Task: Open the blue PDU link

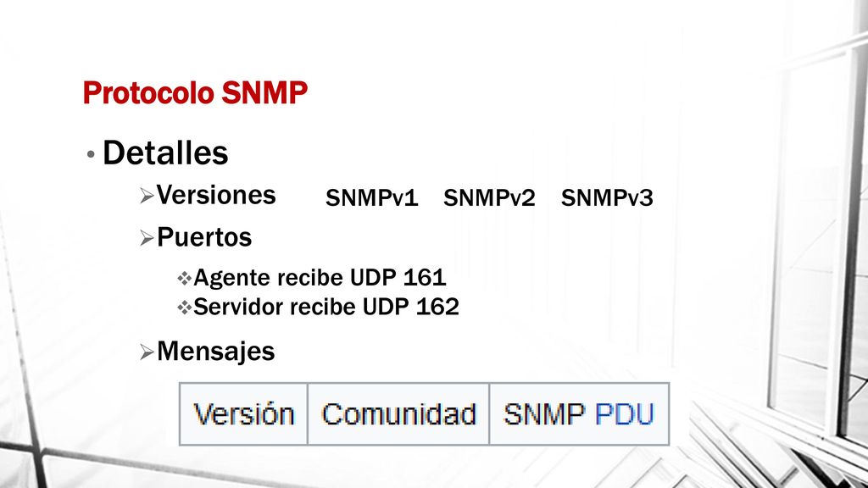Action: click(x=625, y=413)
